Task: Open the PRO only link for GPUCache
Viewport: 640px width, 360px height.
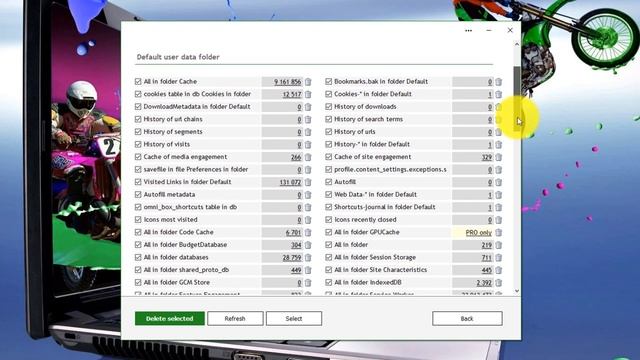Action: coord(478,233)
